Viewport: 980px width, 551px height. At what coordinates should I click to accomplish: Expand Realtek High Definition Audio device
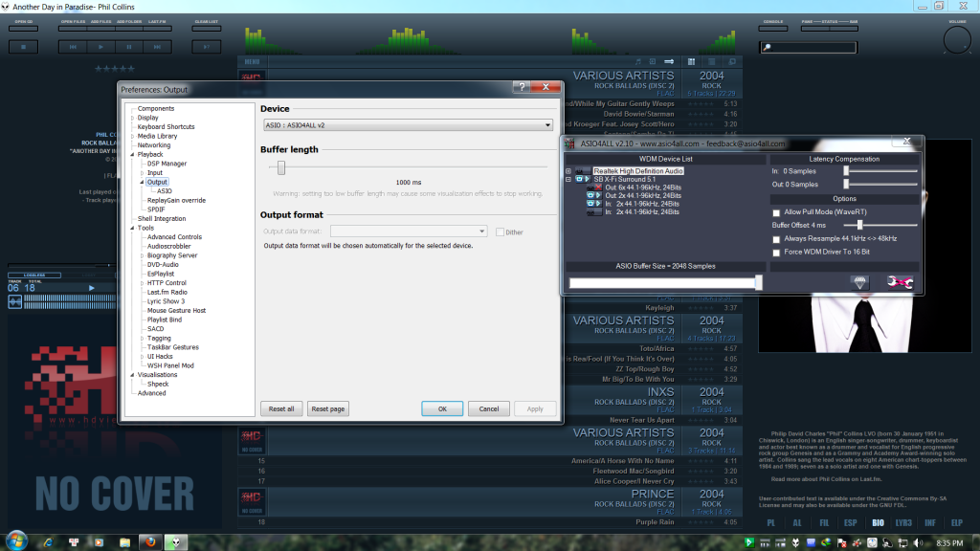[x=568, y=171]
